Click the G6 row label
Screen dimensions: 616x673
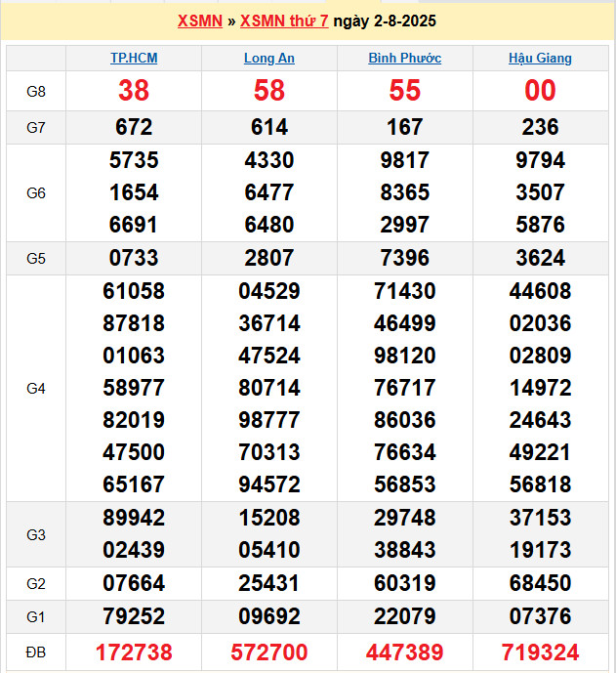click(x=36, y=193)
